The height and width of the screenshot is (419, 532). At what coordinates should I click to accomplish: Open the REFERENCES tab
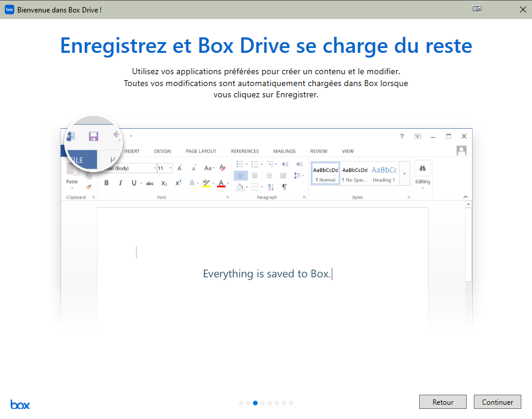click(245, 151)
